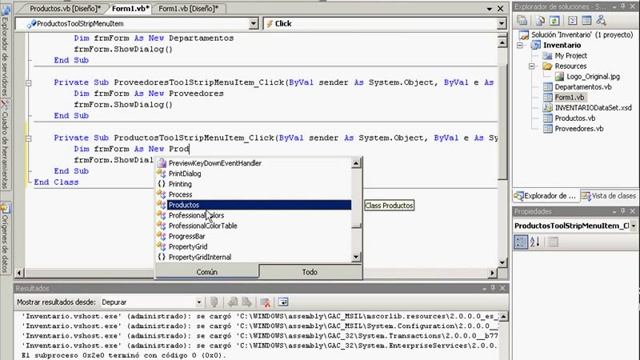This screenshot has height=360, width=640.
Task: Select Proveedores.vb in Solution Explorer
Action: (x=579, y=129)
